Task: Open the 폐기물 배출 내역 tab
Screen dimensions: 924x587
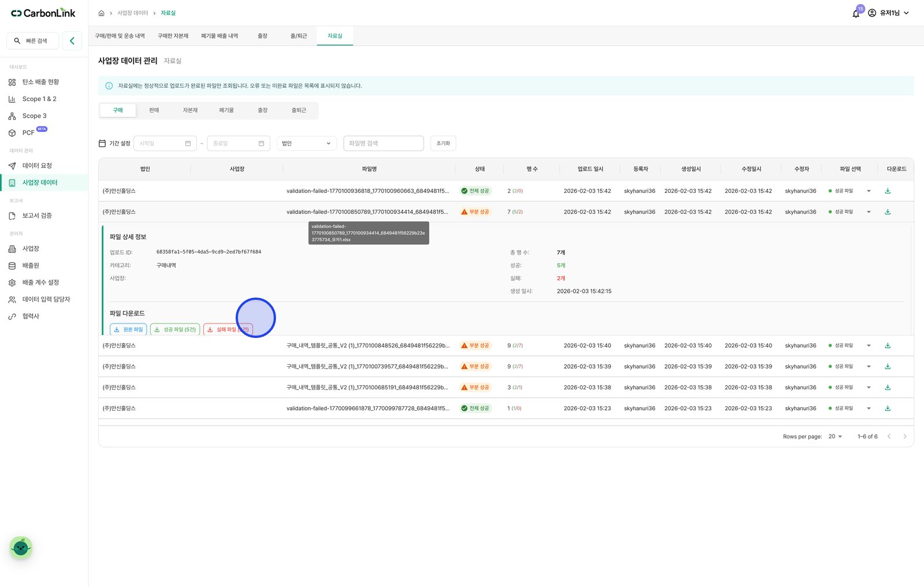Action: [x=219, y=36]
